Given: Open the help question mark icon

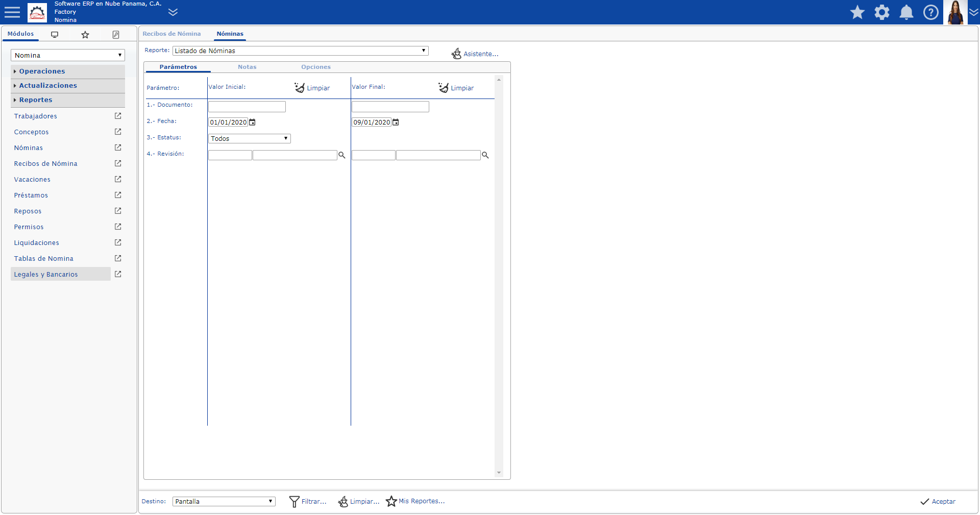Looking at the screenshot, I should [930, 12].
